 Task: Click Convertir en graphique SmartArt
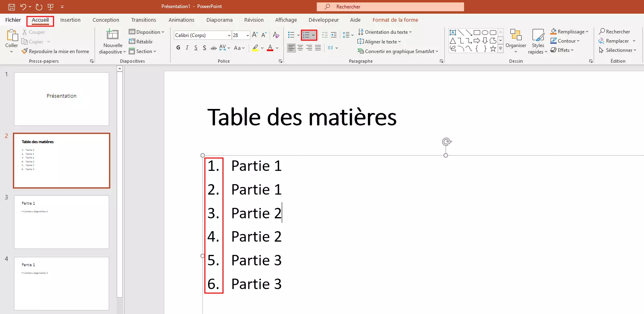coord(398,51)
